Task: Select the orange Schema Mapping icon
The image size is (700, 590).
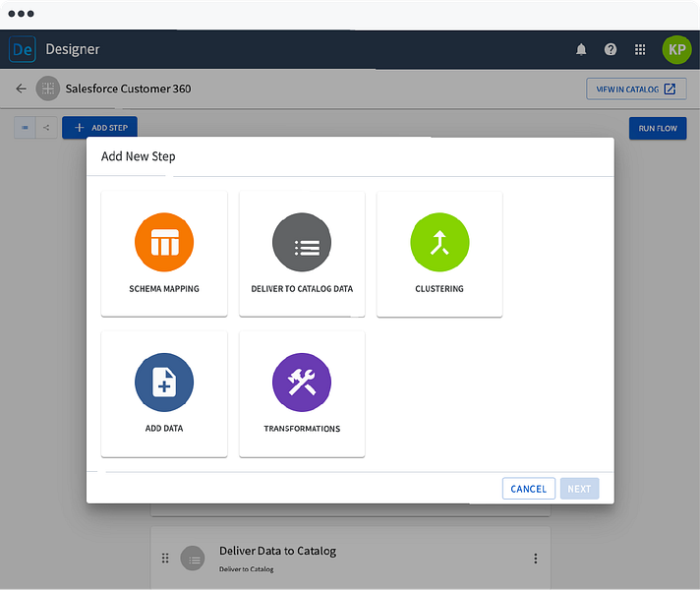Action: click(x=164, y=242)
